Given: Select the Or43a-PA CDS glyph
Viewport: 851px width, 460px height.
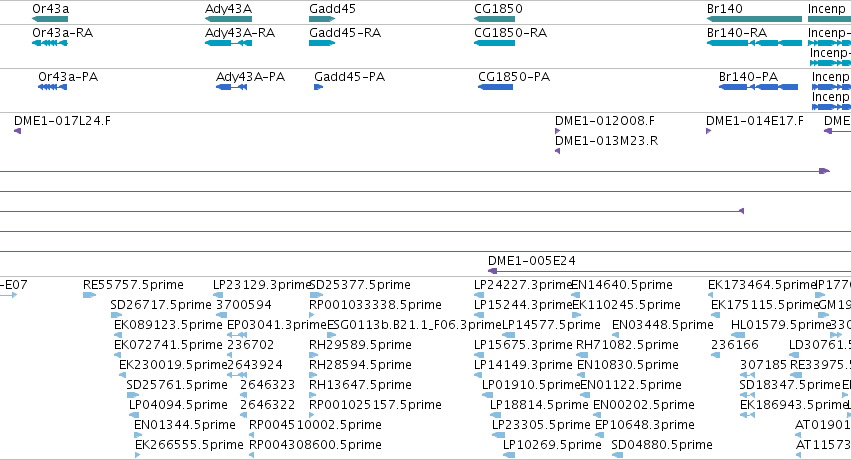Looking at the screenshot, I should click(x=52, y=87).
